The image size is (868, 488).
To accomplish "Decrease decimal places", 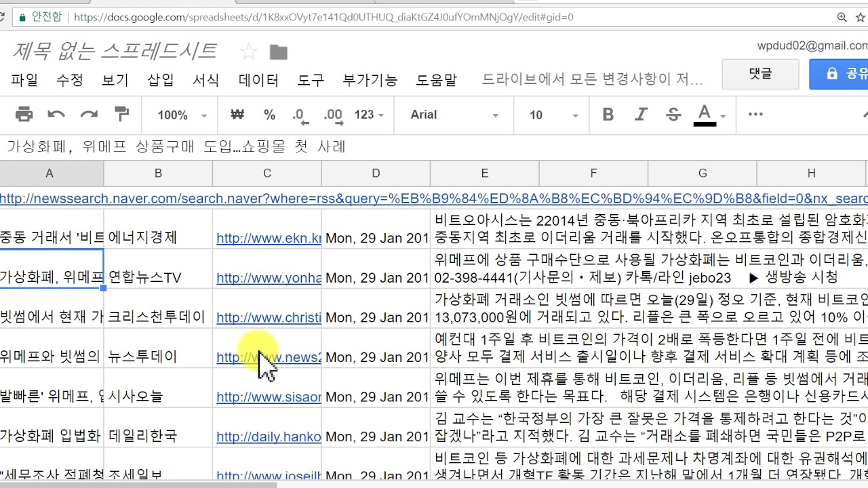I will (x=300, y=115).
